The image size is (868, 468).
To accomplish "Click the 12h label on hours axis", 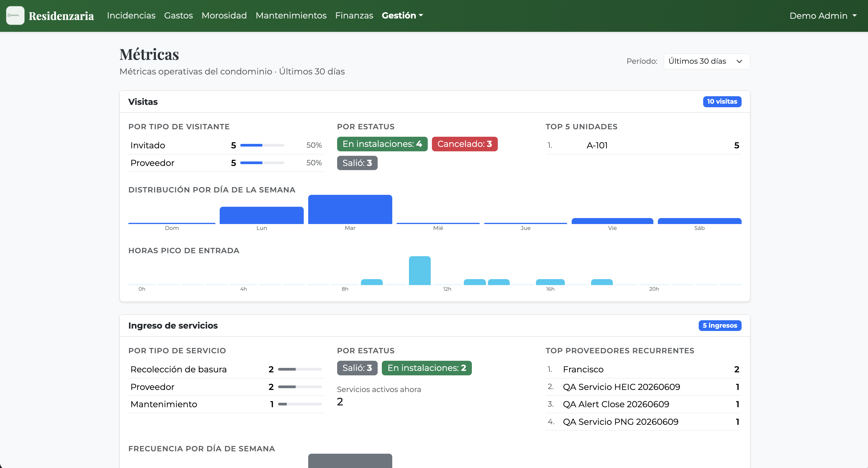I will pyautogui.click(x=447, y=289).
